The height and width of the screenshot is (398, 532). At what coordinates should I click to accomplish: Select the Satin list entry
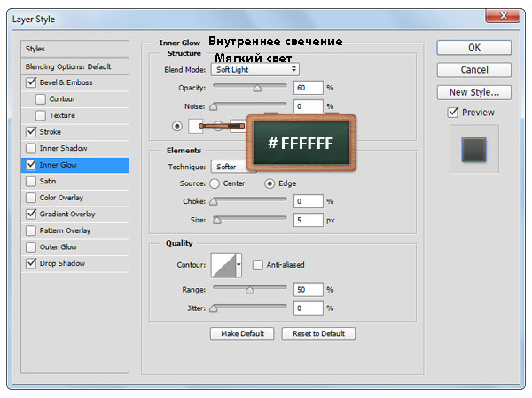tap(74, 181)
